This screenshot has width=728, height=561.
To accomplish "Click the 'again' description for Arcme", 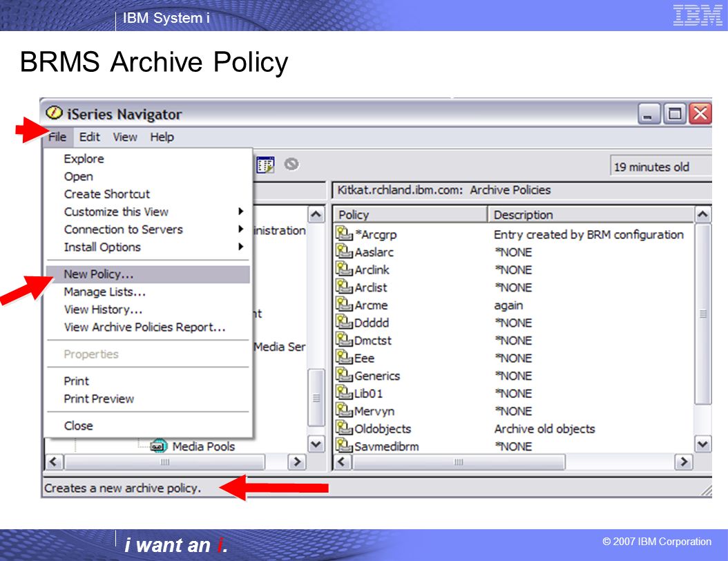I will coord(508,305).
